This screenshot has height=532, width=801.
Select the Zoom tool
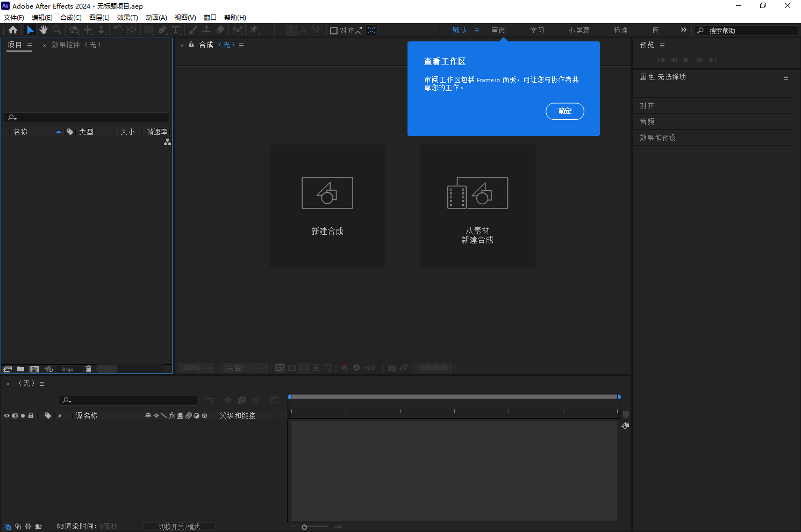[57, 30]
